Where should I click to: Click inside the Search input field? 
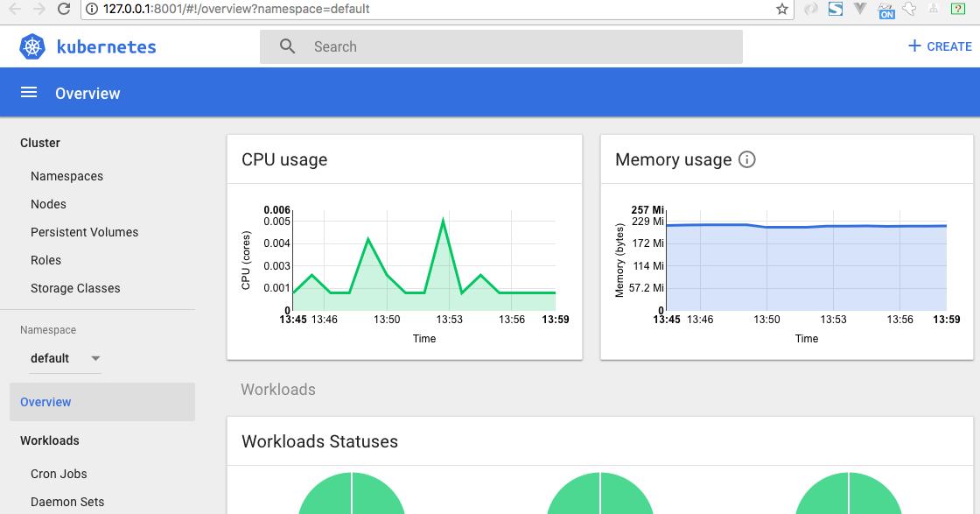coord(499,46)
